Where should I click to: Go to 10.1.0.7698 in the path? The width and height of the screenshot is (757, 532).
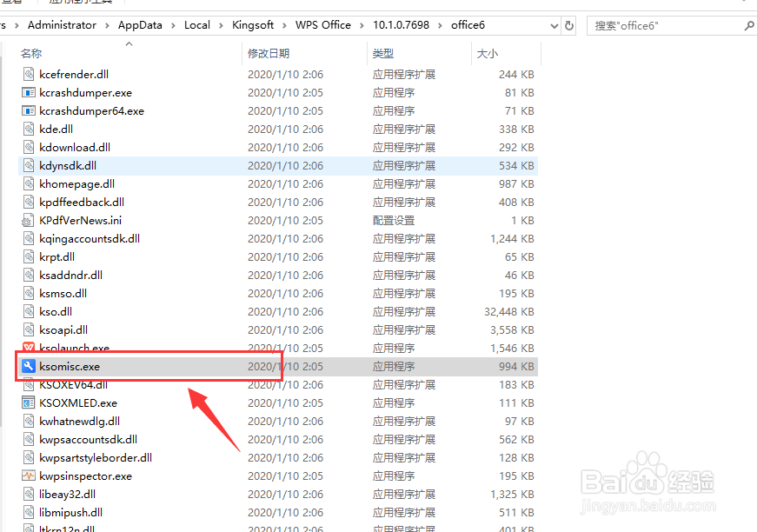coord(401,25)
